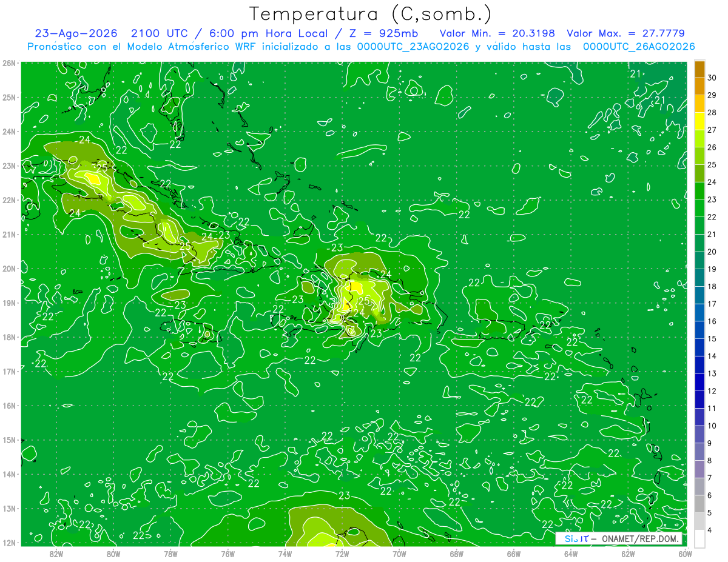Pick the dark blue swatch between legend 12 and 13
The height and width of the screenshot is (562, 728).
(x=699, y=381)
